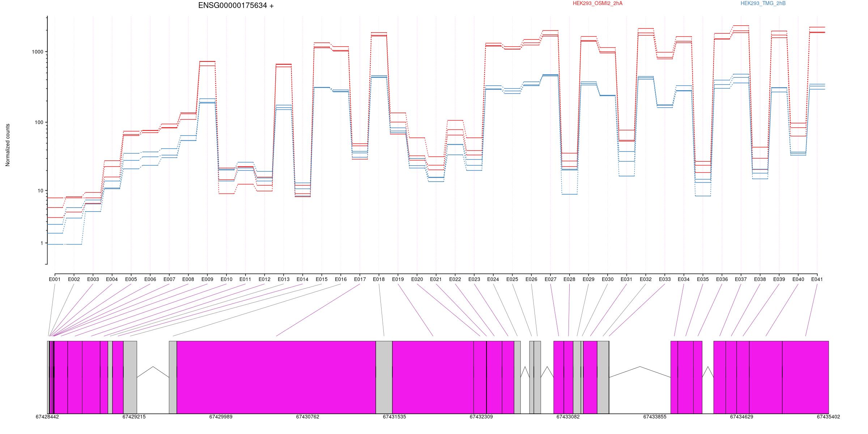Click exon label E031
868x434 pixels.
[626, 279]
